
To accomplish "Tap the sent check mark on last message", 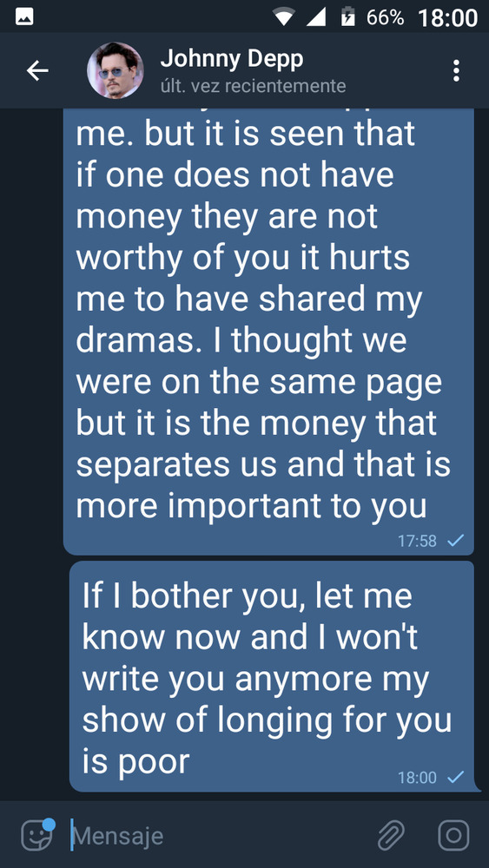I will pos(456,777).
